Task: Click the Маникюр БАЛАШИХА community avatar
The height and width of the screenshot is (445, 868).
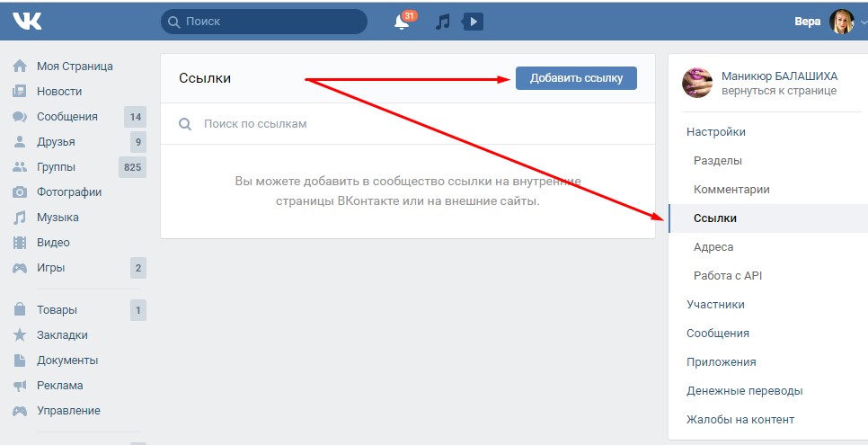Action: tap(697, 83)
